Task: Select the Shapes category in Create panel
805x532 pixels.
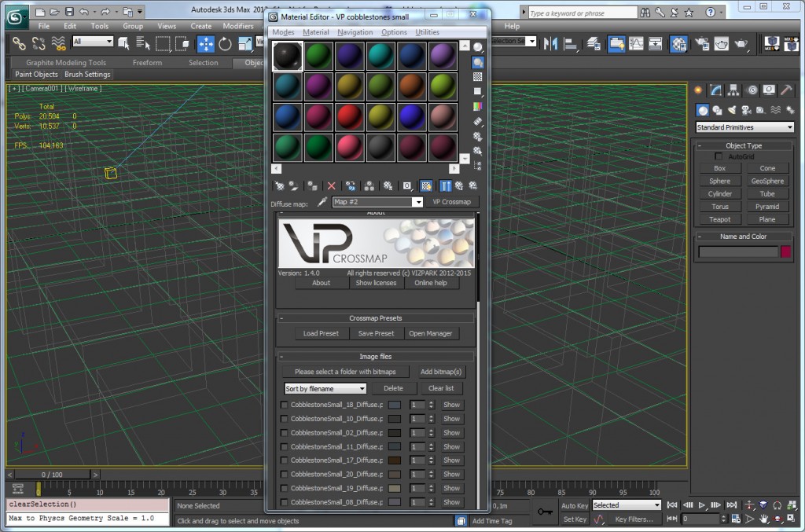Action: point(717,110)
